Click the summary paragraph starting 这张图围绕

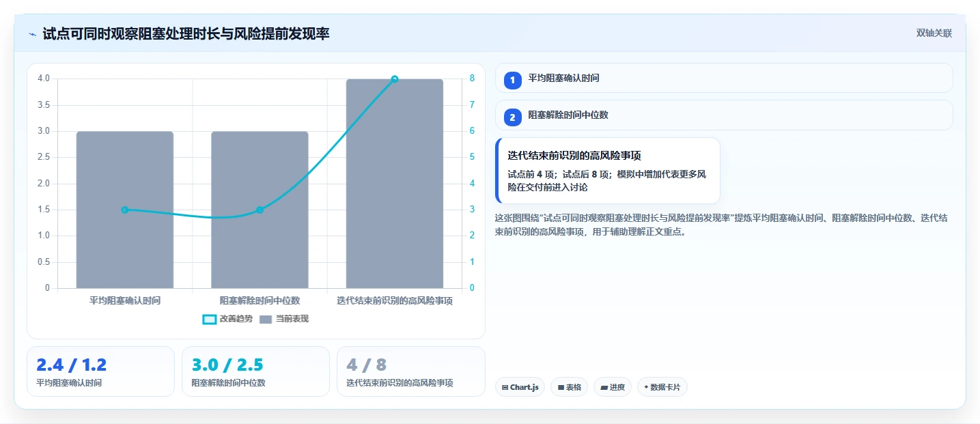click(x=720, y=225)
